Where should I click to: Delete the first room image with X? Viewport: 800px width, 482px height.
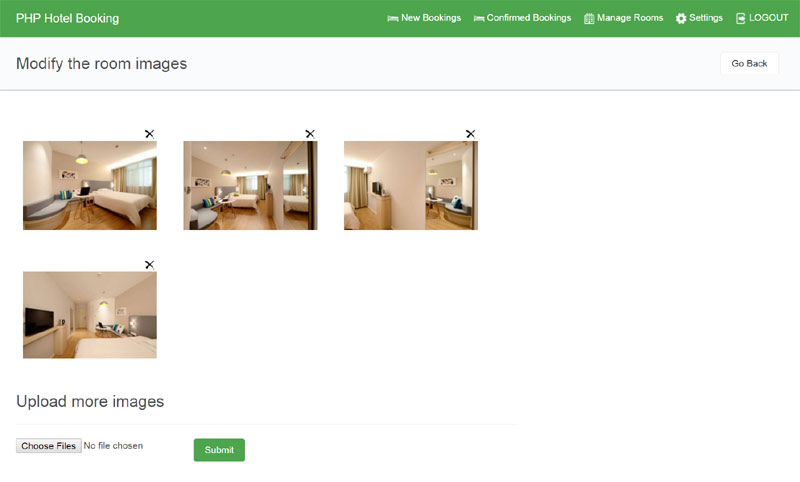[149, 133]
